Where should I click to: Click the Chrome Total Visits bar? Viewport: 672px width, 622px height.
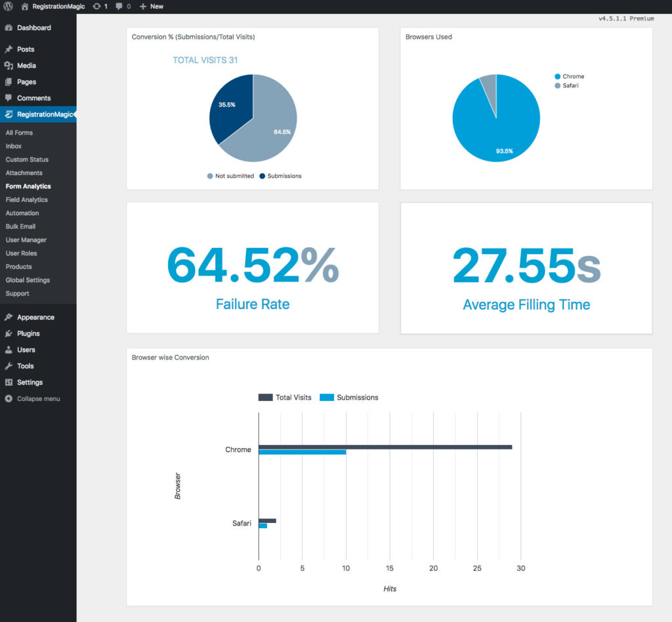coord(385,447)
